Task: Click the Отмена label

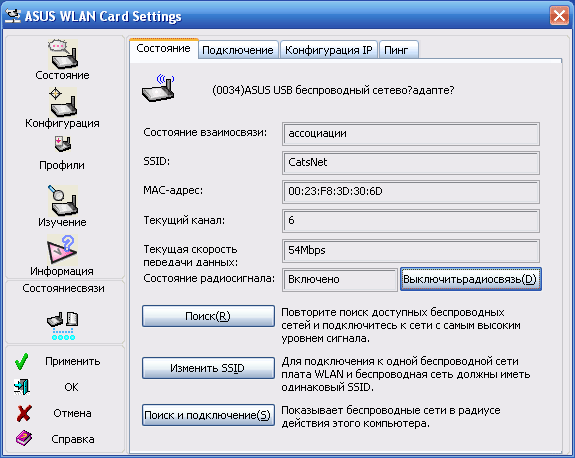Action: point(72,413)
